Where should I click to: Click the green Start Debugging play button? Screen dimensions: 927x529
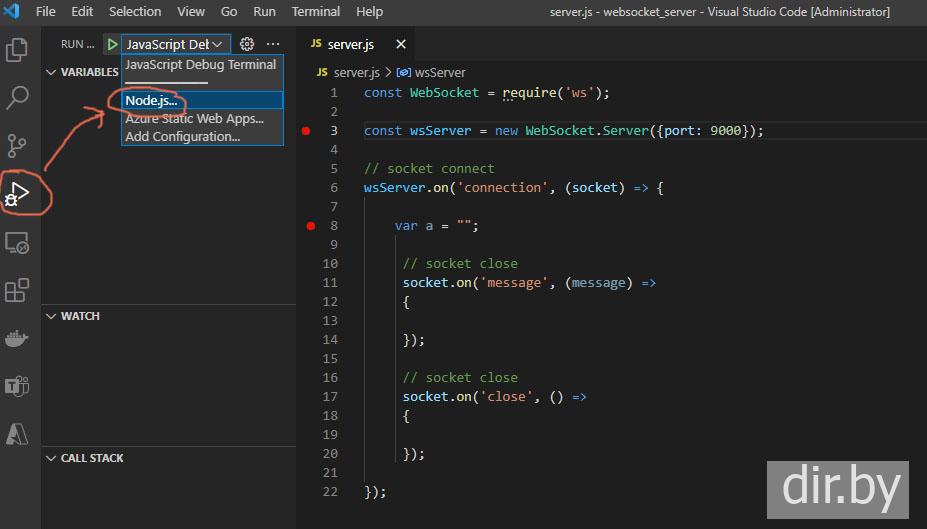point(112,44)
